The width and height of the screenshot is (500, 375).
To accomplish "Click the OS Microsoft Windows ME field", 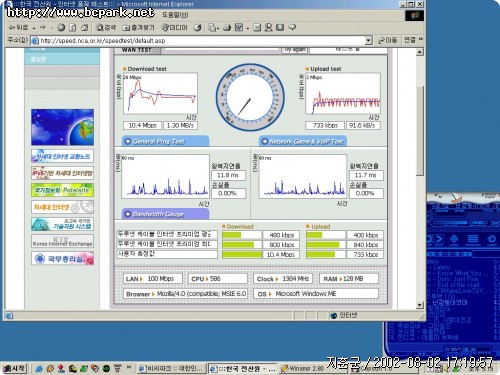I will tap(316, 294).
